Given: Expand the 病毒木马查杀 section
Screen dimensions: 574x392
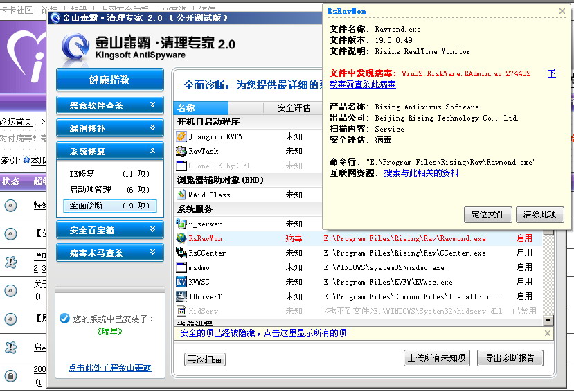Looking at the screenshot, I should [x=110, y=253].
